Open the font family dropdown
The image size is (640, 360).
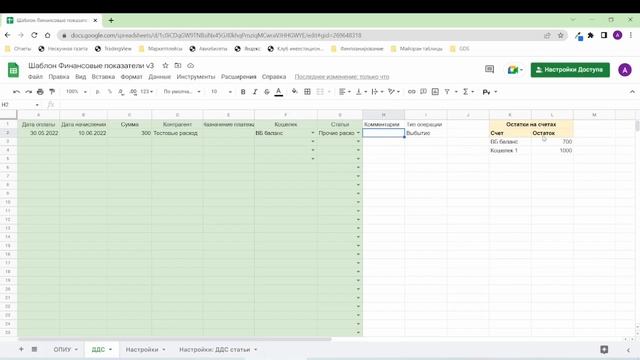coord(182,92)
